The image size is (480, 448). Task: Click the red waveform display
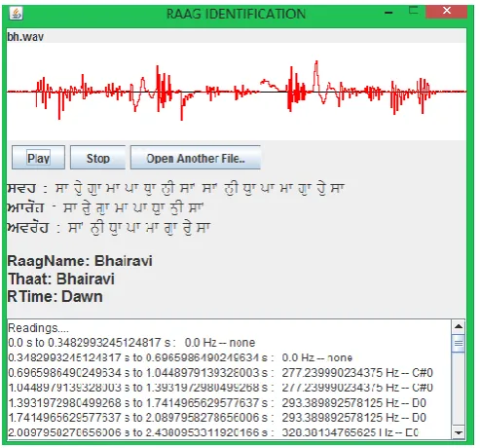[x=237, y=92]
